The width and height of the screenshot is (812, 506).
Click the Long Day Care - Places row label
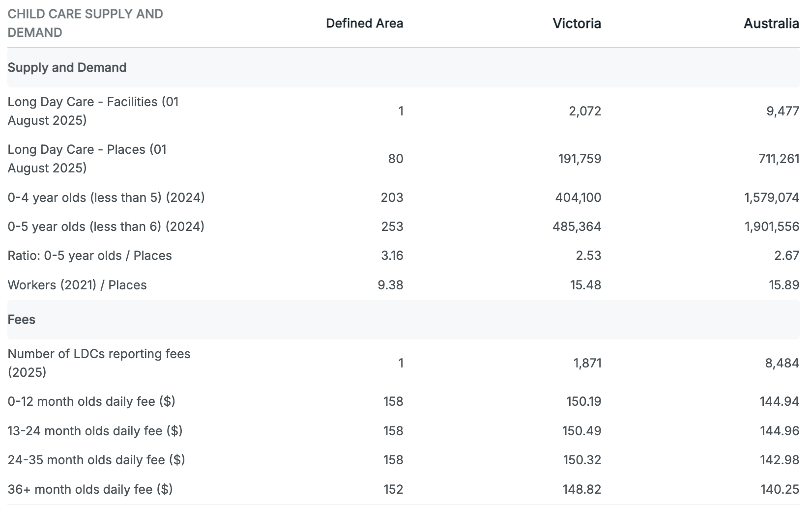[x=87, y=158]
